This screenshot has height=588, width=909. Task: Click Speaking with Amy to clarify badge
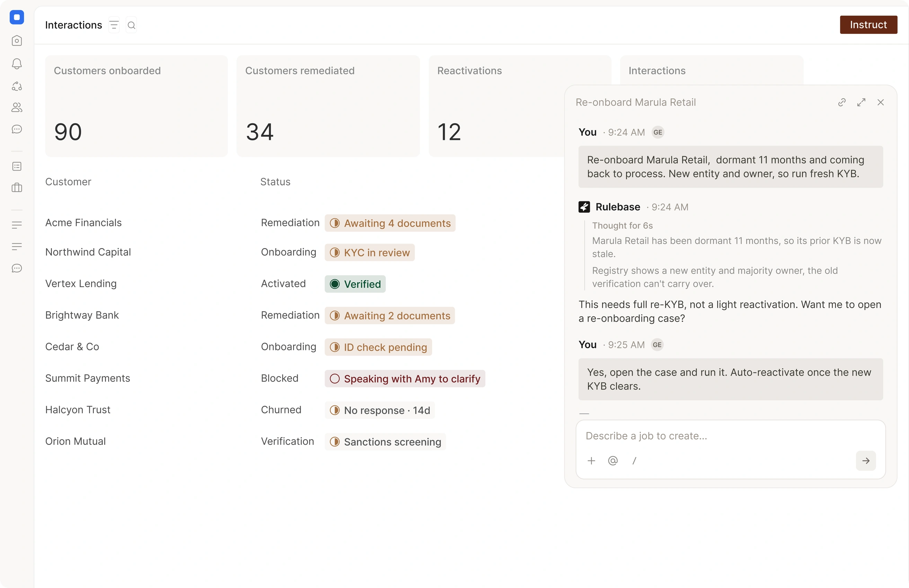click(x=405, y=378)
